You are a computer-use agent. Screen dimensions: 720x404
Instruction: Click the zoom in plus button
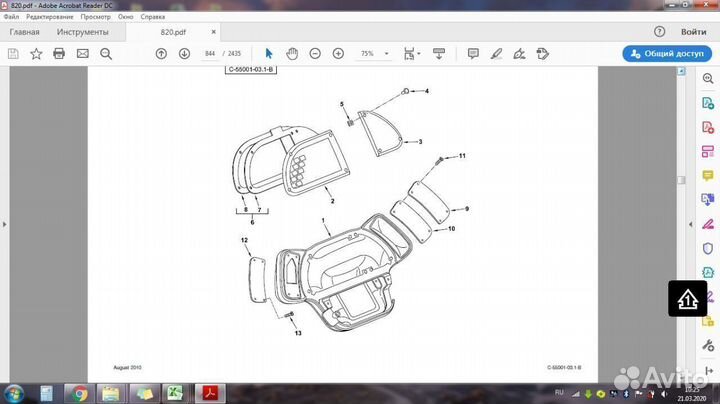pos(338,53)
